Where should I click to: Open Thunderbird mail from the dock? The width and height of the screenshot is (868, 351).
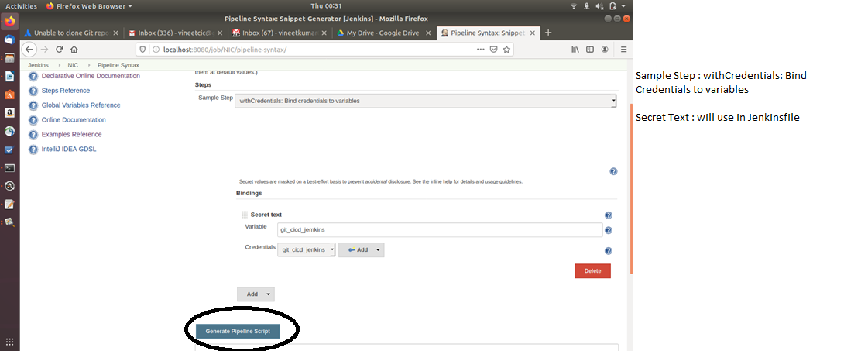click(9, 40)
